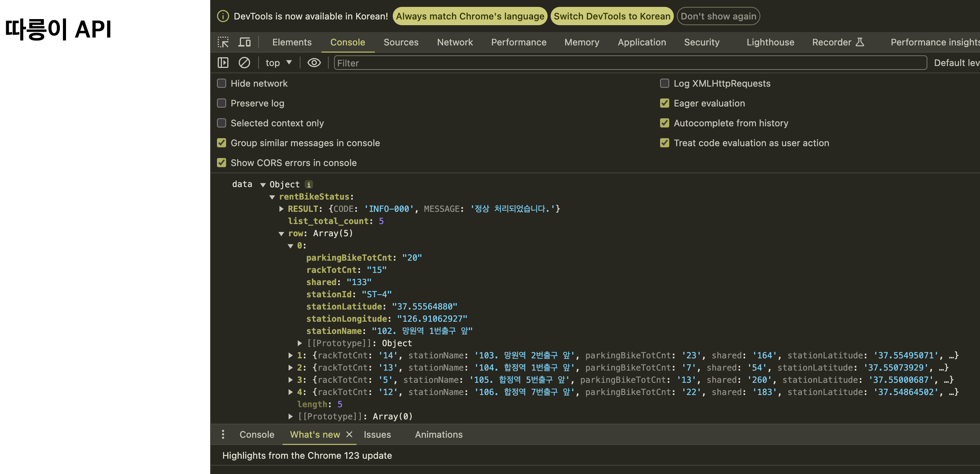980x474 pixels.
Task: Create live expression with eye icon
Action: coord(314,63)
